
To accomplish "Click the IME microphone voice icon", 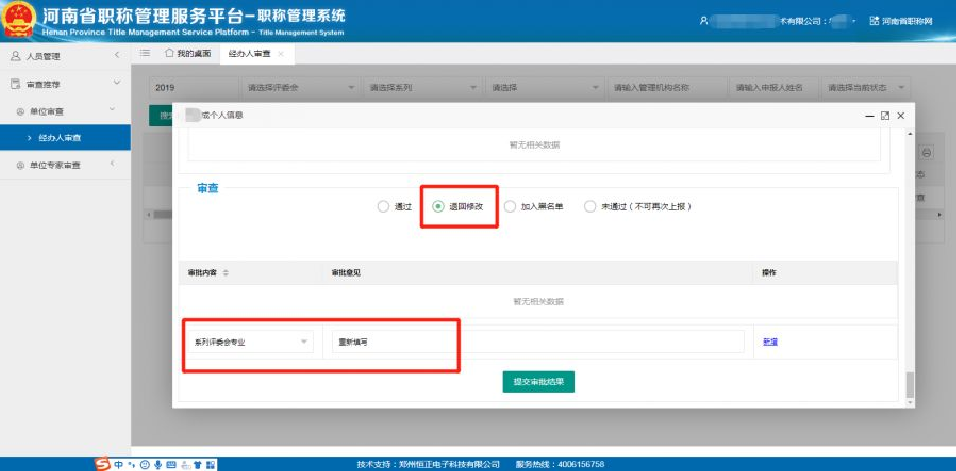I will [158, 464].
